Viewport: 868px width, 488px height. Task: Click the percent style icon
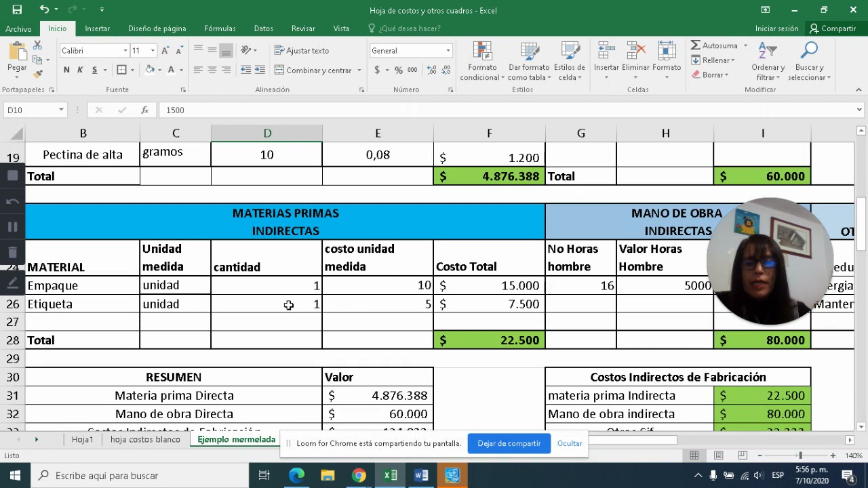399,70
